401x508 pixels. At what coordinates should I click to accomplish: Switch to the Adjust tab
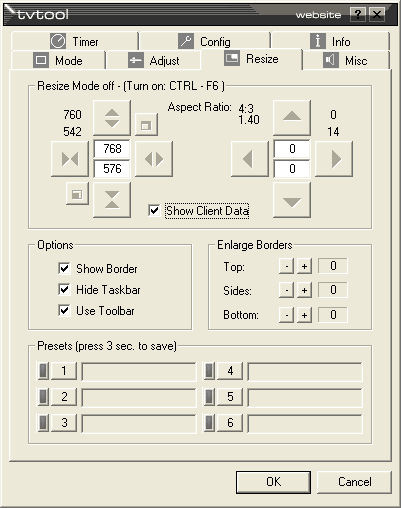pos(154,61)
